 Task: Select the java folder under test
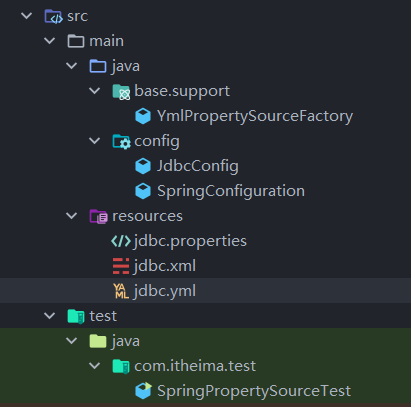point(126,341)
